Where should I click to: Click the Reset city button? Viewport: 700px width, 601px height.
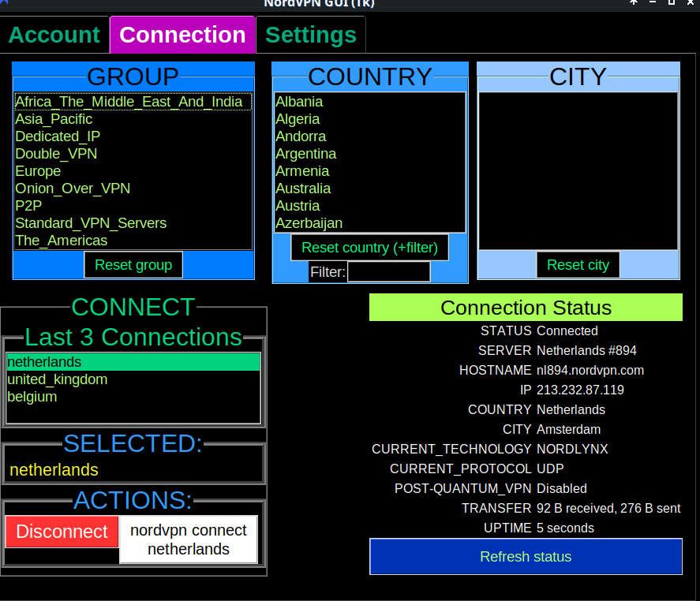tap(578, 265)
